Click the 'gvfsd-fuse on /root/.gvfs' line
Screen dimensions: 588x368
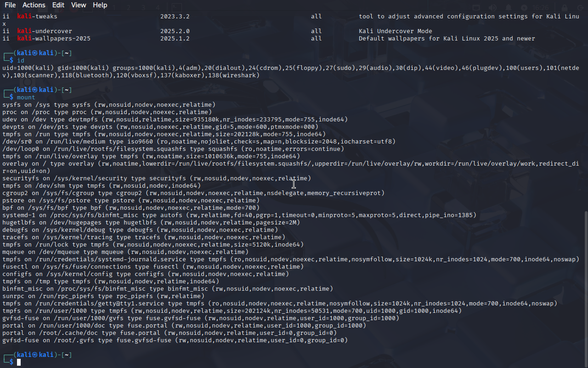click(x=175, y=340)
